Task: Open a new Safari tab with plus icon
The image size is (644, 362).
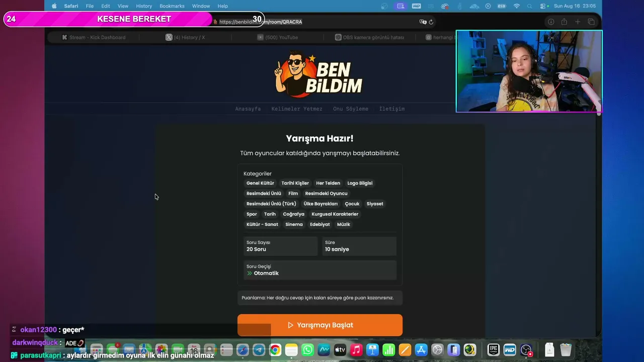Action: click(578, 22)
